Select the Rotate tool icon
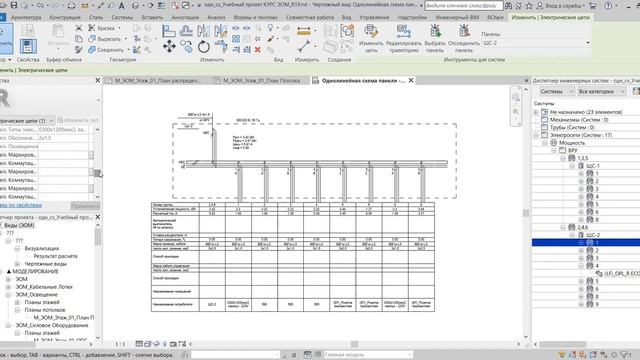Screen dimensions: 640x360 pyautogui.click(x=204, y=47)
